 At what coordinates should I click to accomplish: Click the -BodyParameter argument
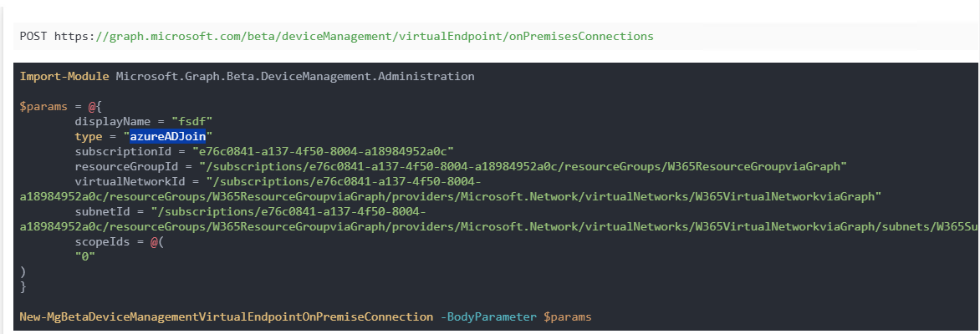[x=488, y=317]
